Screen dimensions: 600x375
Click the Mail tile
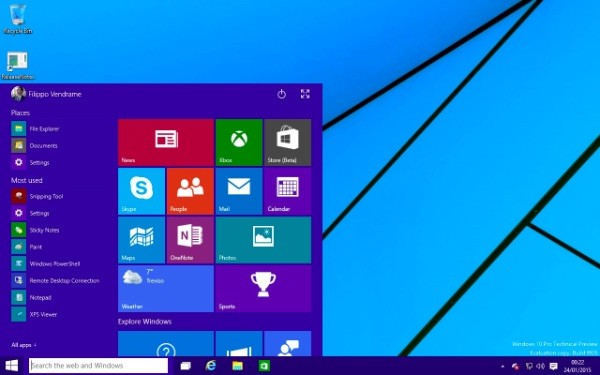[239, 191]
